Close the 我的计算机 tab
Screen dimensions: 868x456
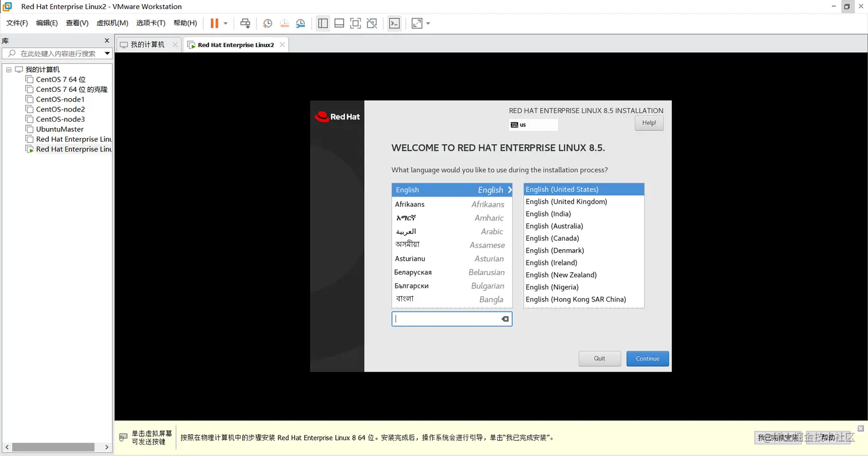click(x=175, y=45)
